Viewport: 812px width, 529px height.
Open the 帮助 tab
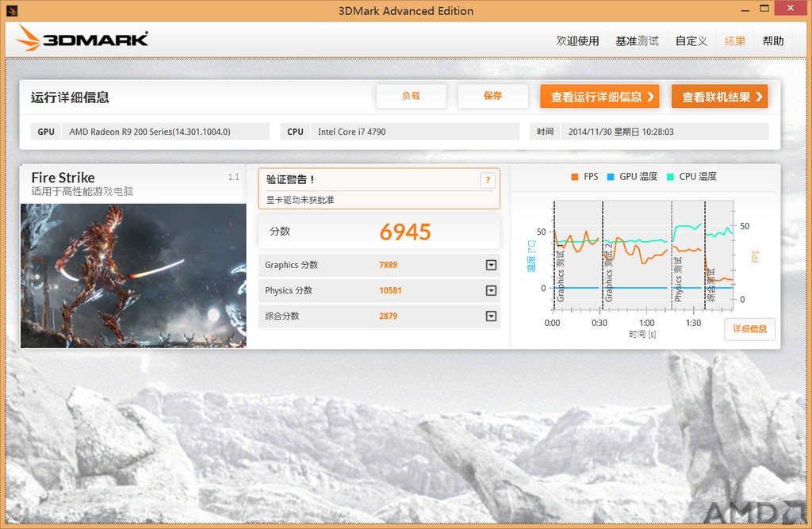coord(773,41)
